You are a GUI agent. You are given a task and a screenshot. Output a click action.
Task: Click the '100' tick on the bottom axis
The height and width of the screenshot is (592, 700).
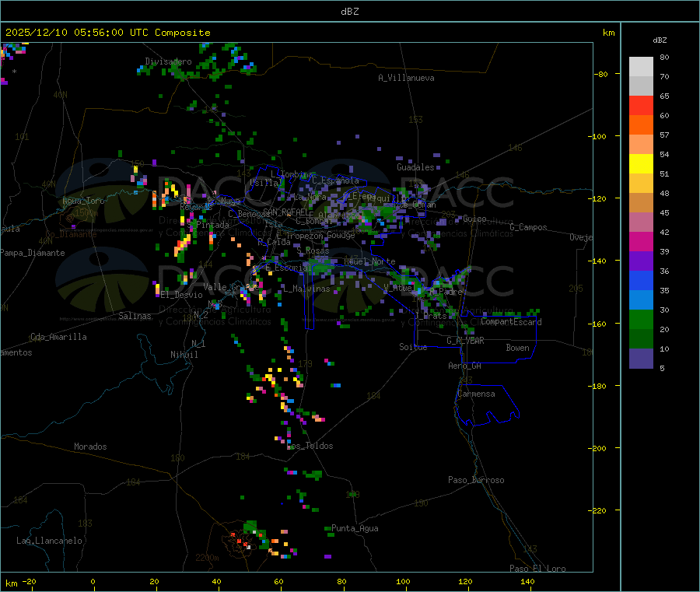[403, 581]
